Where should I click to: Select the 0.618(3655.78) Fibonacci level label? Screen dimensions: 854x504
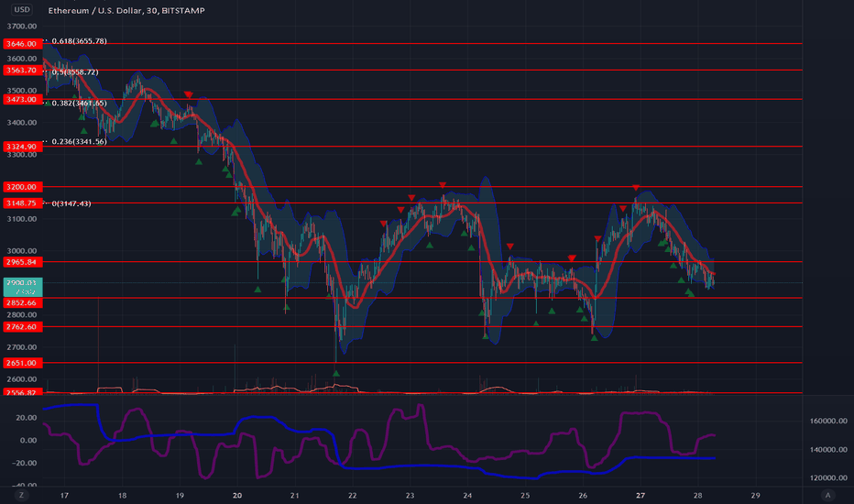pyautogui.click(x=79, y=41)
